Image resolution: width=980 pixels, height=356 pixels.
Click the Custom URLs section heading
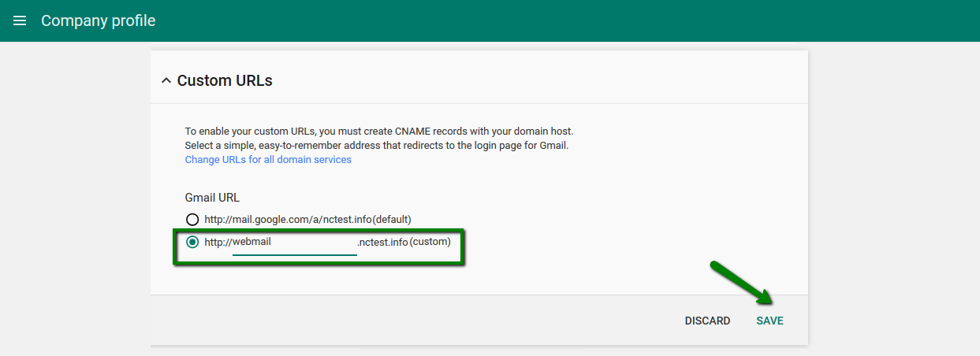point(225,80)
